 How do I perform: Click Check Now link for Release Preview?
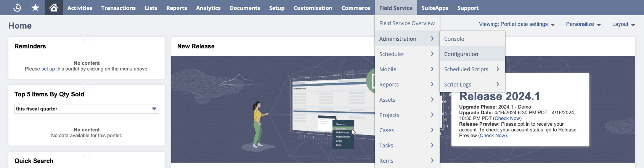click(x=493, y=136)
